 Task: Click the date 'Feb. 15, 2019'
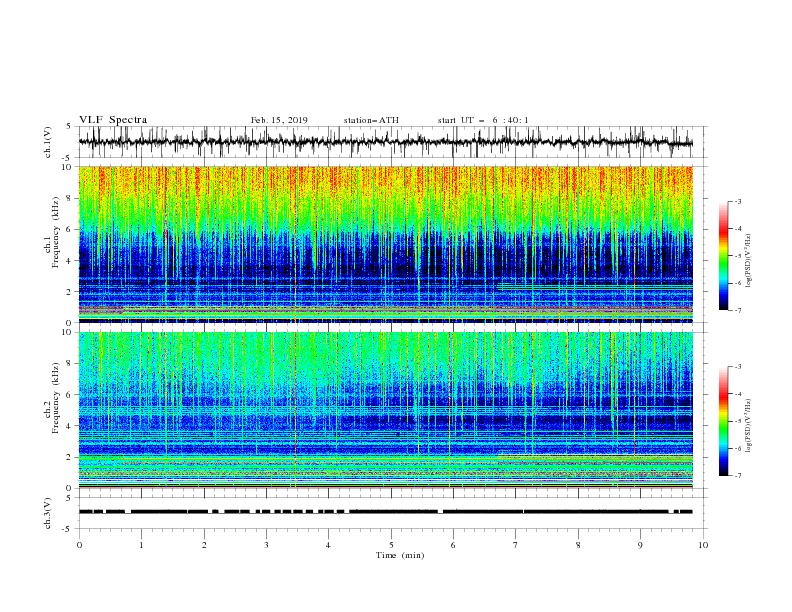tap(279, 120)
